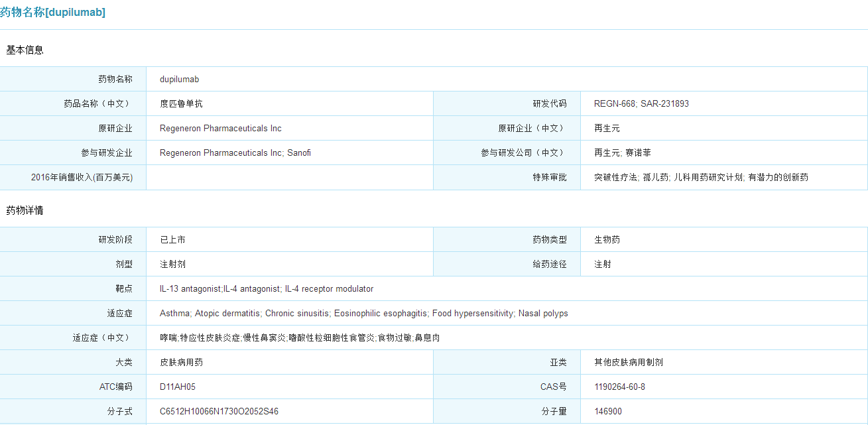The image size is (868, 425).
Task: Click the 分子量 label
Action: click(554, 411)
